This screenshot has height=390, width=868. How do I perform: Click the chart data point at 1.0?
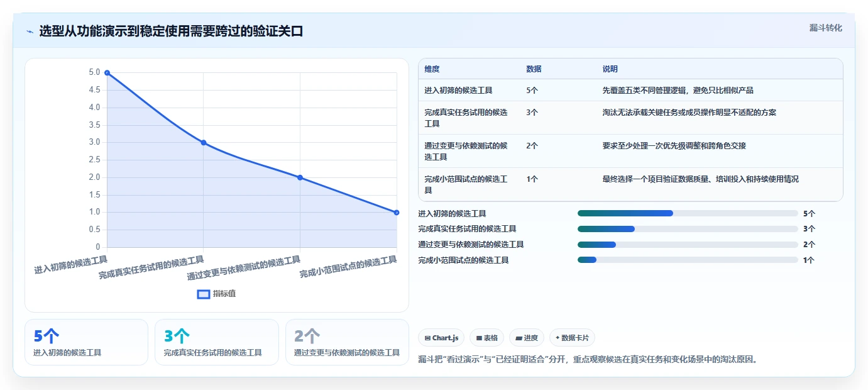(x=397, y=213)
